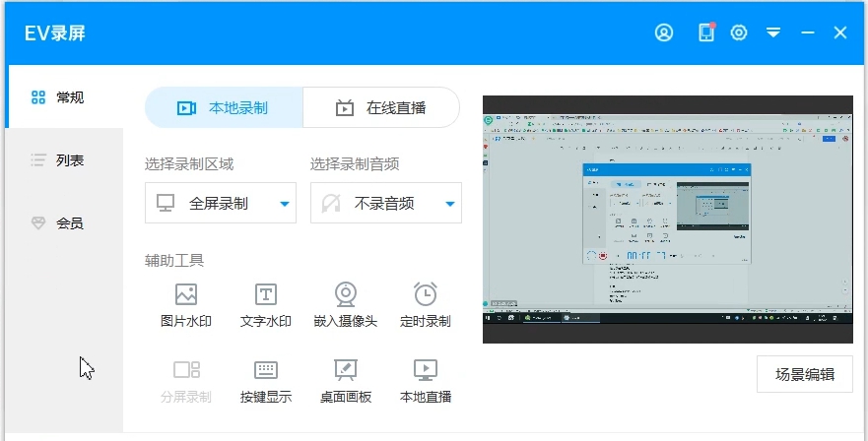
Task: Click the monitor icon in 全屏录制 box
Action: pyautogui.click(x=166, y=203)
